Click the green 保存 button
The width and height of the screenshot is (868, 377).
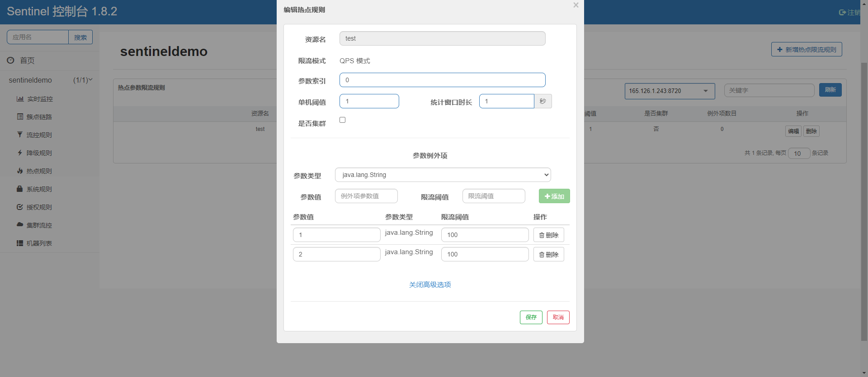point(531,317)
